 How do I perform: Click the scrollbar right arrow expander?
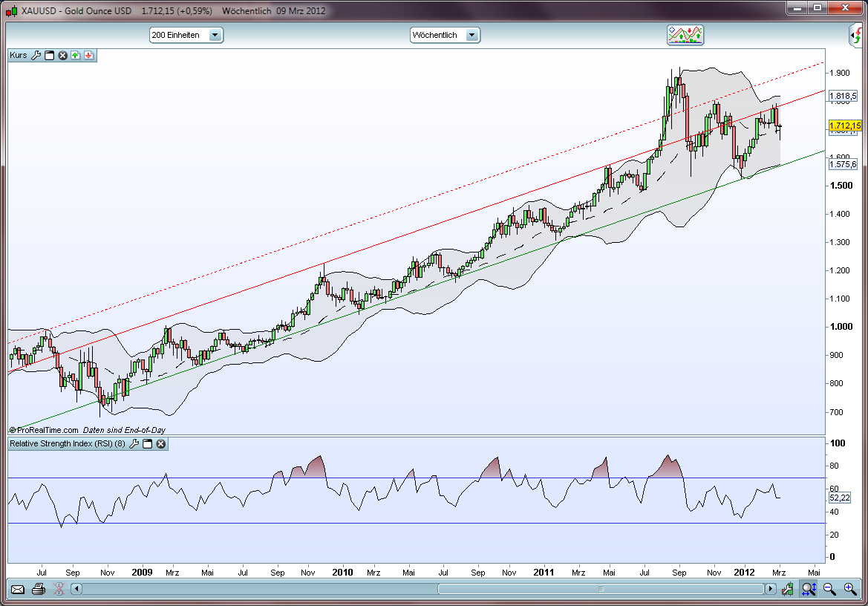[x=771, y=589]
